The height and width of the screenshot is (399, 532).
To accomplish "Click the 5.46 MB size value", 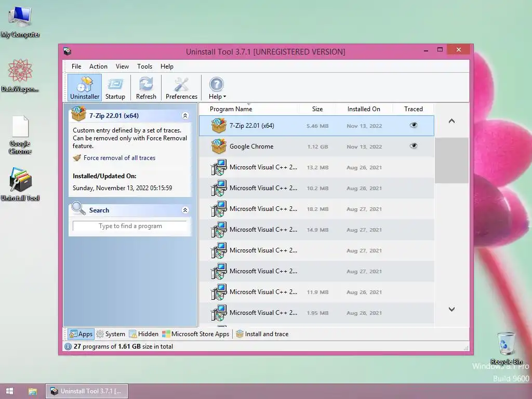I will 317,126.
